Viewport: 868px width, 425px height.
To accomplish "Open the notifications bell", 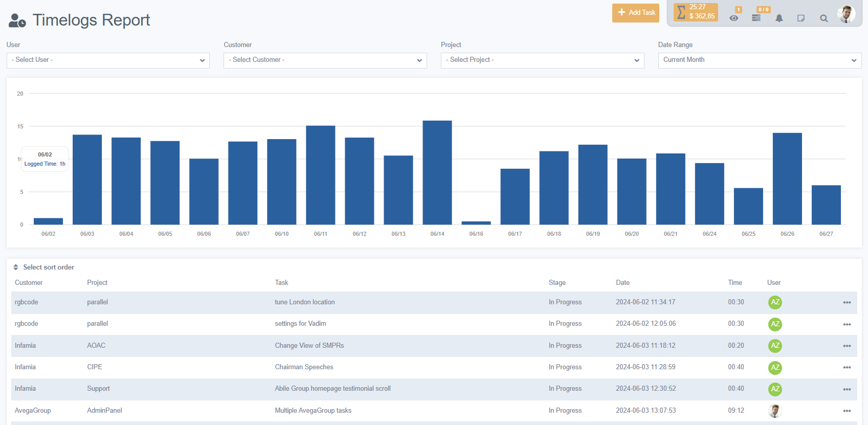I will point(779,18).
